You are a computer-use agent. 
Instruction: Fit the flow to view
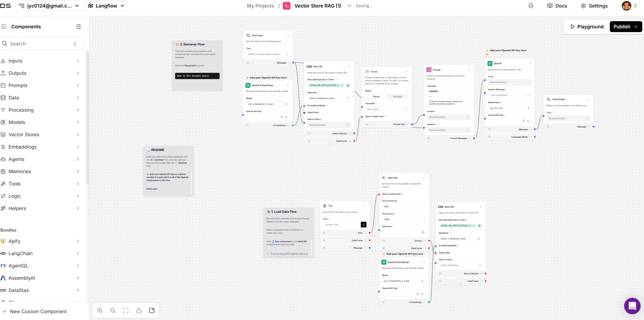pyautogui.click(x=126, y=310)
